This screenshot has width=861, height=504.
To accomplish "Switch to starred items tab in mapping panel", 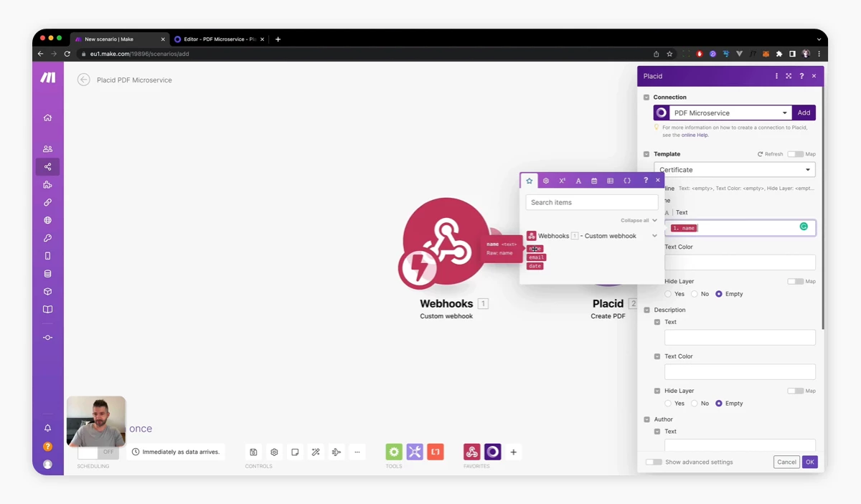I will (530, 181).
